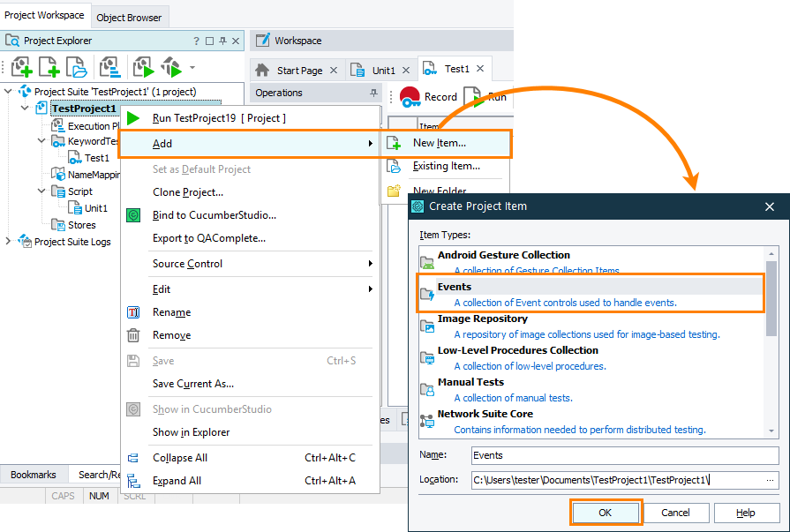Pin the Operations panel
Image resolution: width=790 pixels, height=532 pixels.
coord(375,93)
